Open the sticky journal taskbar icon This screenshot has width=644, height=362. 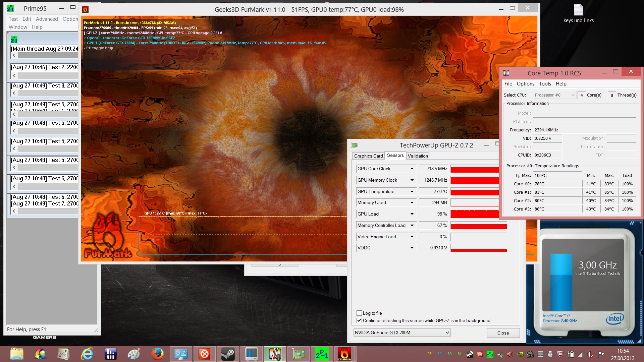[63, 354]
